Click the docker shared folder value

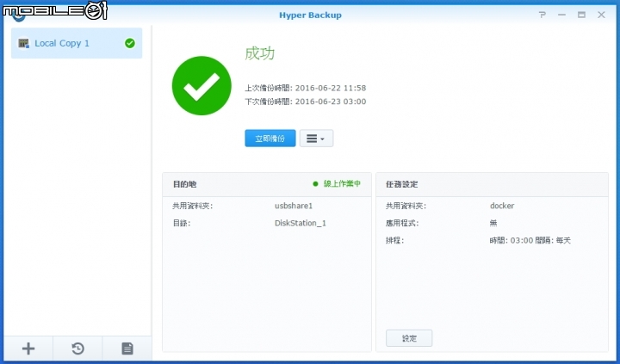(502, 206)
